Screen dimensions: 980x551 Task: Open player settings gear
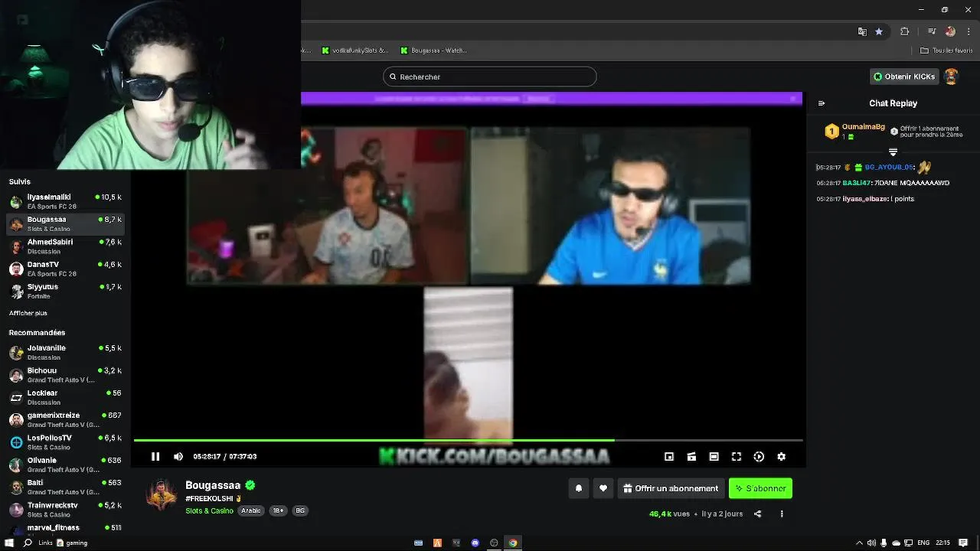coord(781,456)
